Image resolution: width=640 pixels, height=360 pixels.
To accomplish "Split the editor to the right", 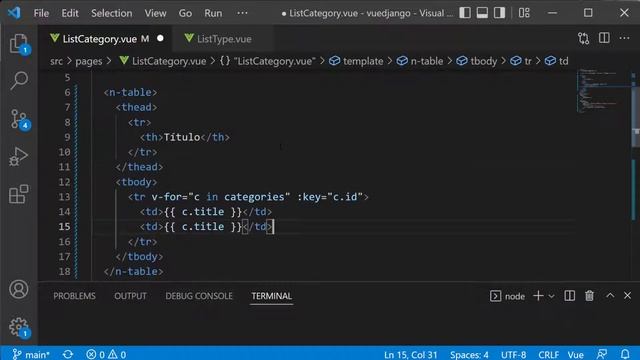I will coord(604,38).
